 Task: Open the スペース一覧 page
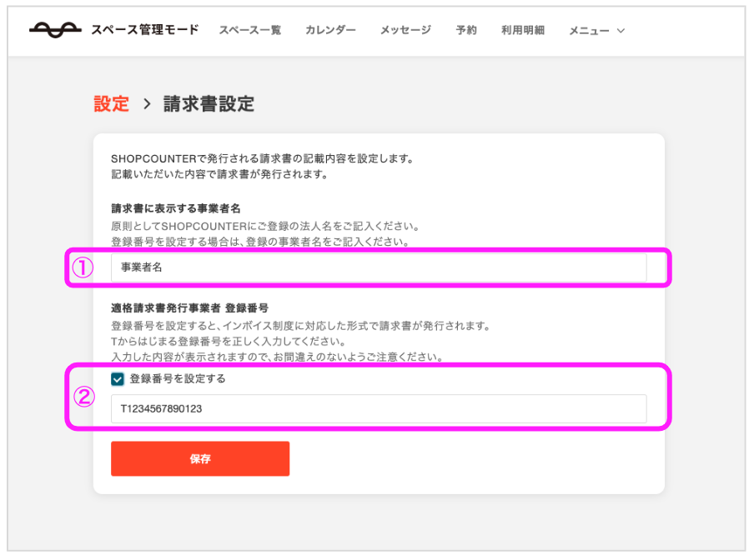pyautogui.click(x=250, y=30)
